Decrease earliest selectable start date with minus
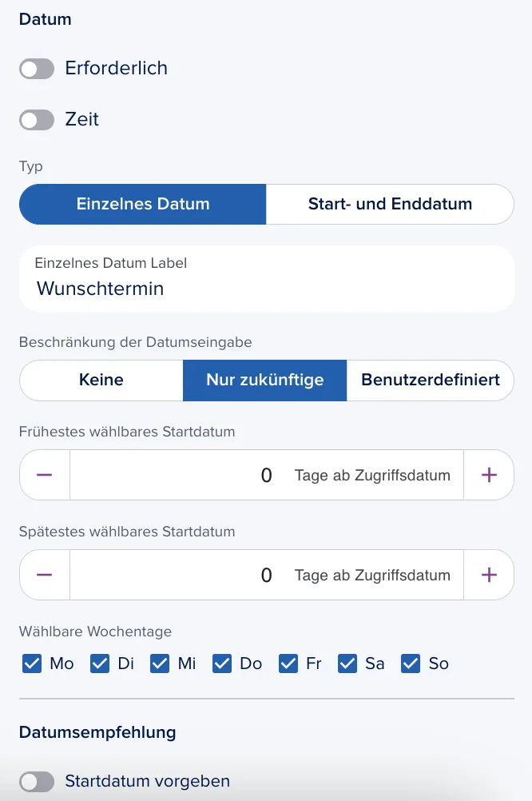This screenshot has height=801, width=532. [45, 475]
